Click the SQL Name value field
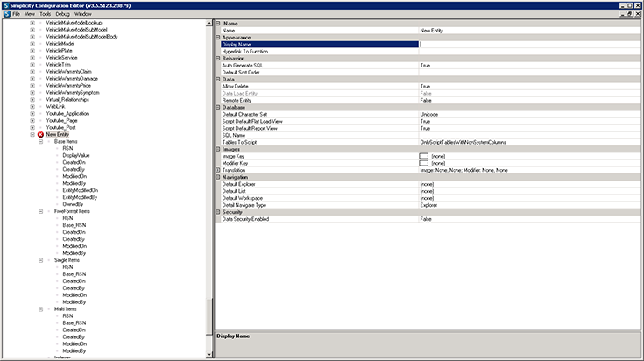The height and width of the screenshot is (361, 644). 529,135
